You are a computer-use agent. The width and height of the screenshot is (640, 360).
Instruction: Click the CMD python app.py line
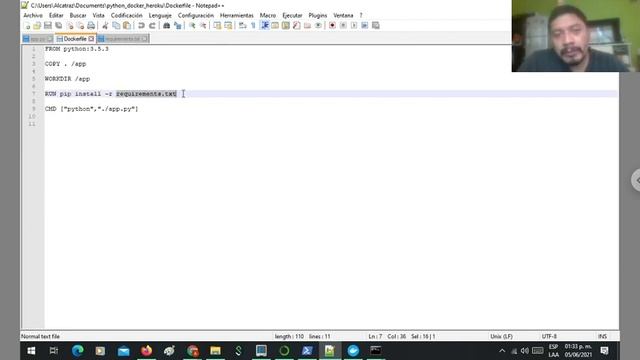(91, 109)
